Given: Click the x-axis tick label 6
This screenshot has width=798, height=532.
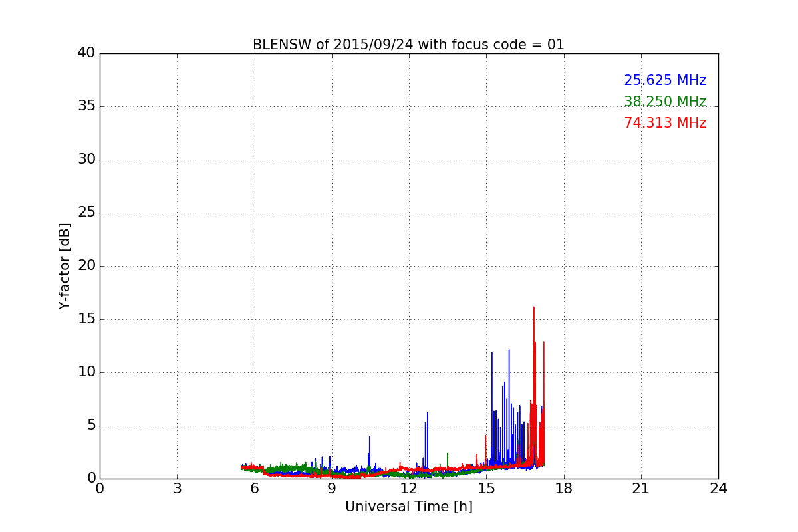Looking at the screenshot, I should click(254, 489).
